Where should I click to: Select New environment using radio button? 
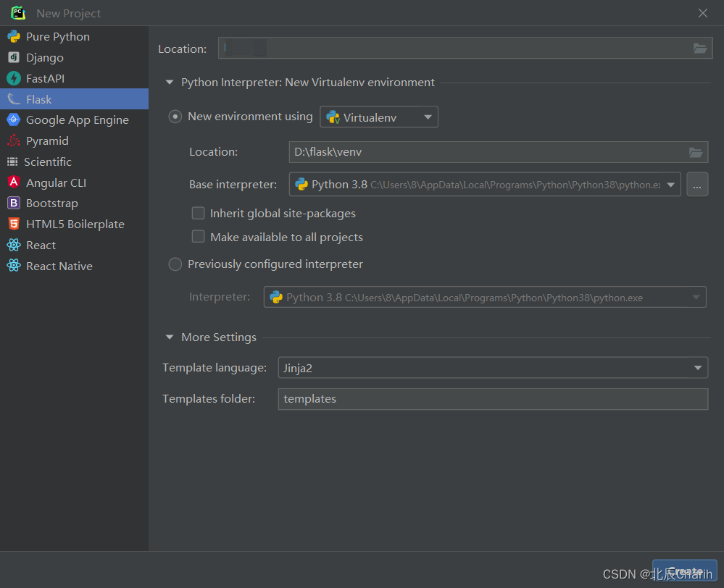pos(175,117)
